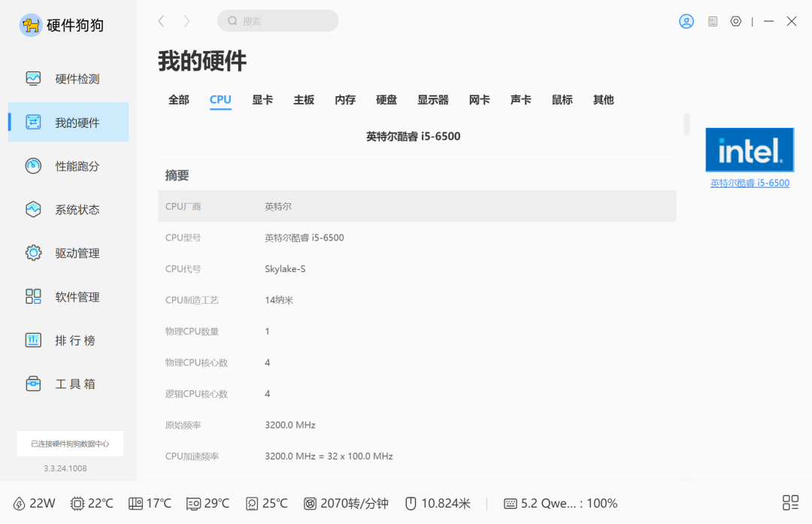
Task: Open 排行榜 chart icon
Action: click(33, 340)
